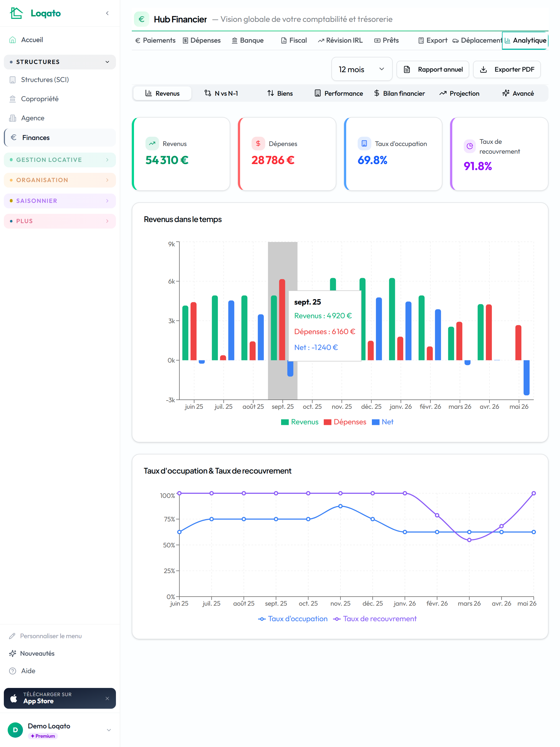Switch to the Banque tab
Screen dimensions: 560x747
click(x=247, y=40)
